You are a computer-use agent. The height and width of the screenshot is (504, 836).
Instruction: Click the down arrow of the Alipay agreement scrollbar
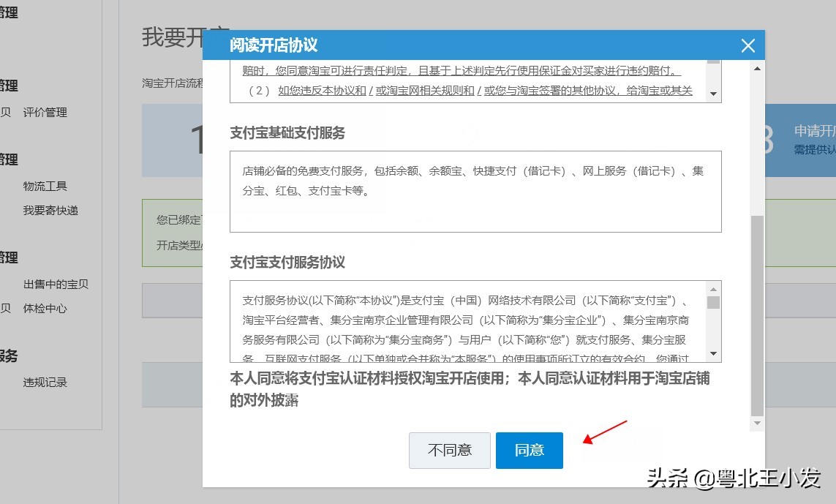713,355
